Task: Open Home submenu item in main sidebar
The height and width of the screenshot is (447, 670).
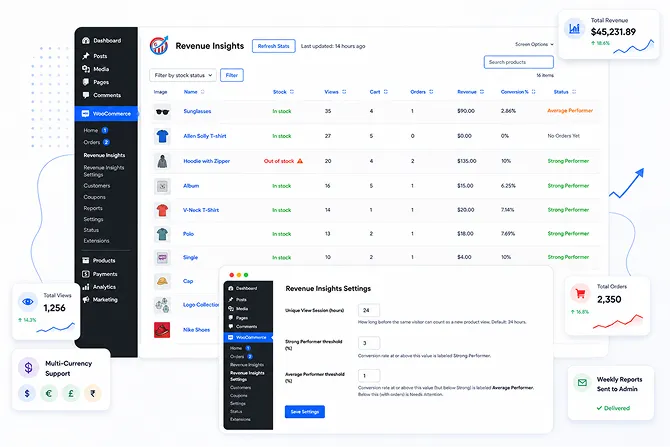Action: pos(95,130)
